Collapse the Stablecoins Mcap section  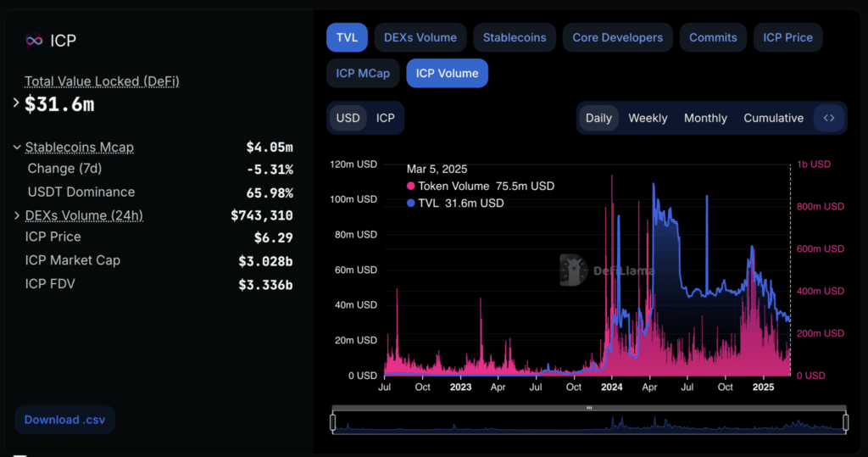(x=17, y=148)
